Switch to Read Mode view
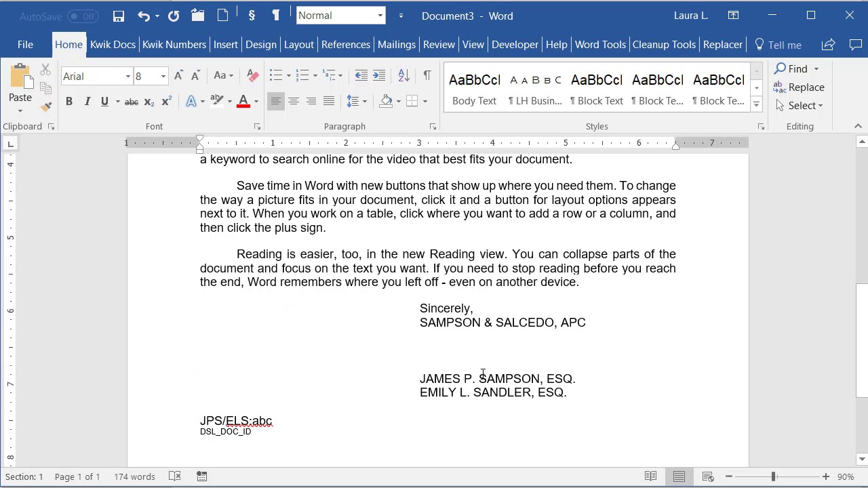The image size is (868, 488). [x=650, y=476]
